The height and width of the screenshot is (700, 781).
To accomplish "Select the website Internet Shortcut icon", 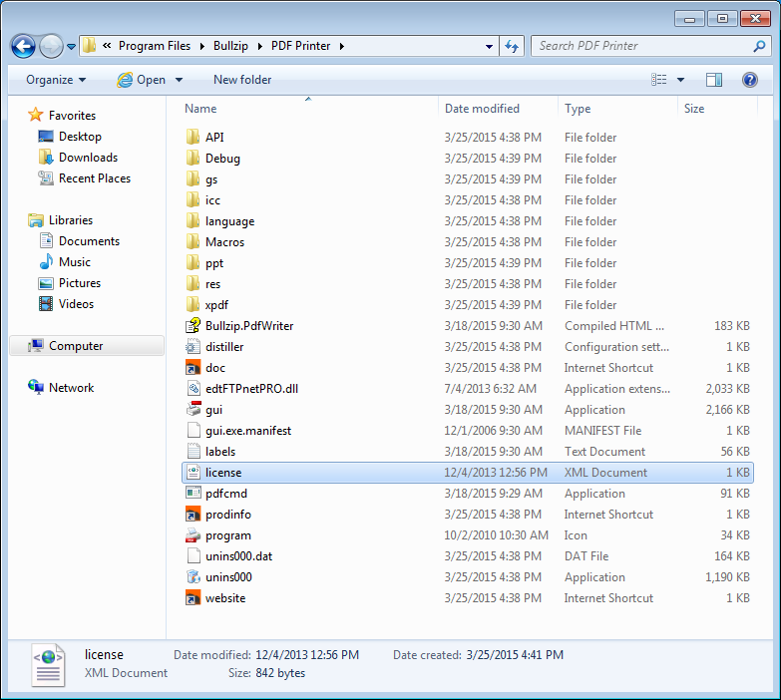I will coord(193,597).
